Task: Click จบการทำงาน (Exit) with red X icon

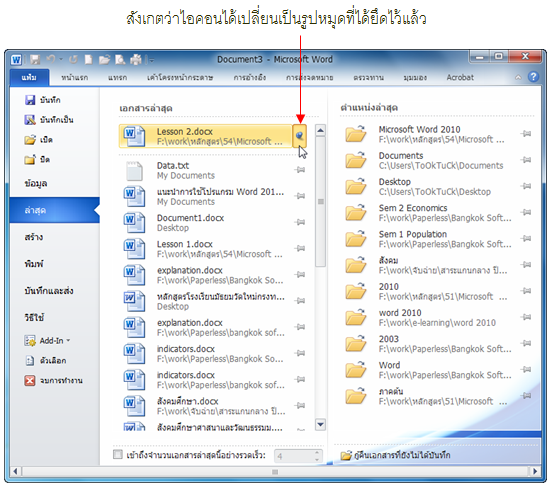Action: [54, 381]
